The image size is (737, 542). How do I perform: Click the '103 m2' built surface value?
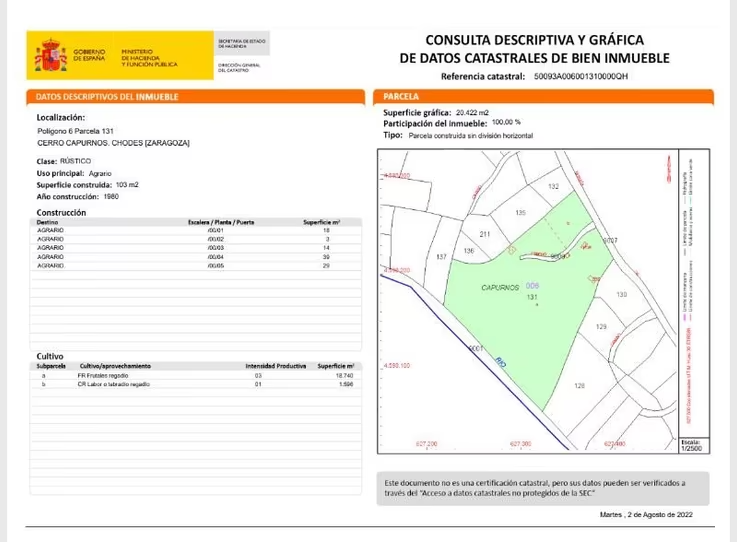[x=127, y=185]
